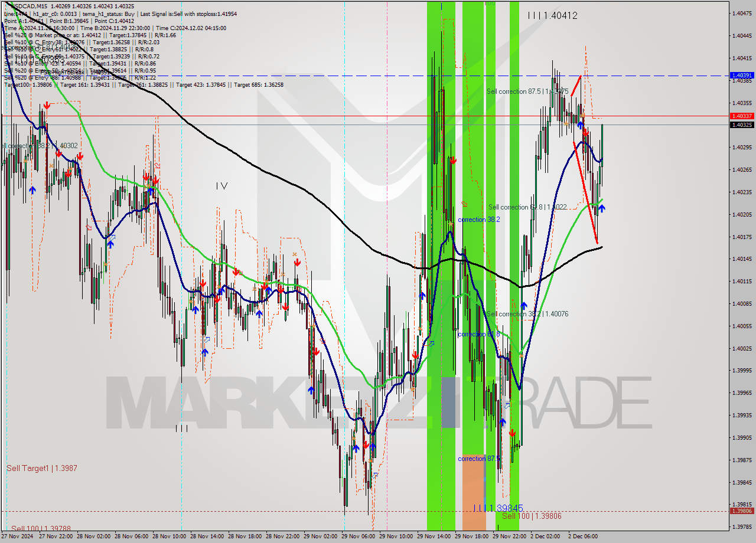Click price axis value 1.40205

click(x=742, y=214)
